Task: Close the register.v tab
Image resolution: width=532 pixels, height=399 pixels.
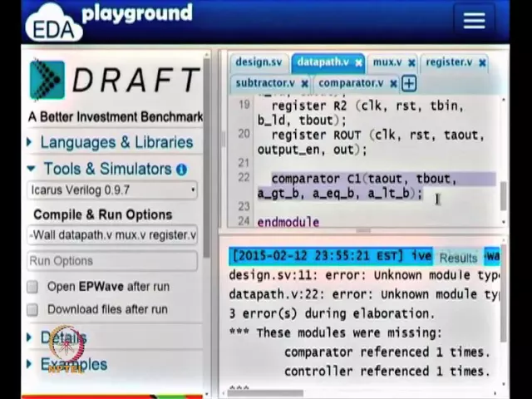Action: (482, 63)
